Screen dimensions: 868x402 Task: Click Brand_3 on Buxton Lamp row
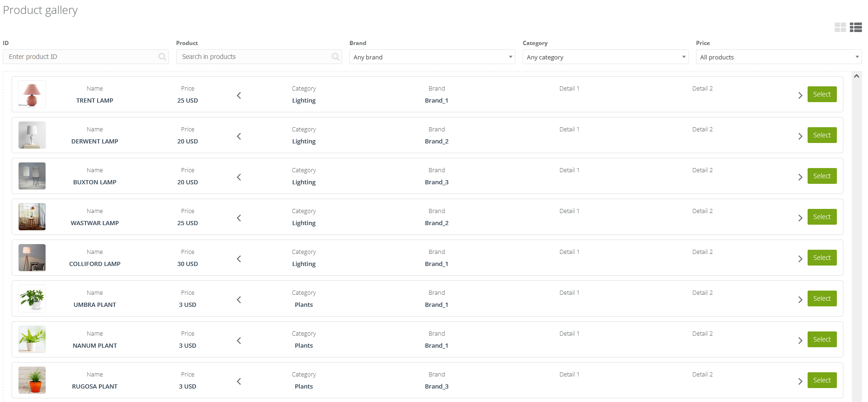[437, 182]
